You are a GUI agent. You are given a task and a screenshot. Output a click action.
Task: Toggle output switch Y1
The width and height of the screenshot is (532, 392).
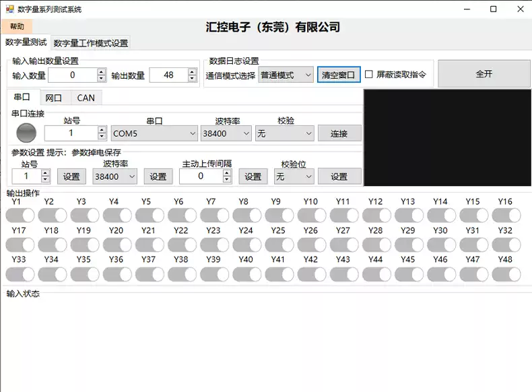pyautogui.click(x=20, y=215)
